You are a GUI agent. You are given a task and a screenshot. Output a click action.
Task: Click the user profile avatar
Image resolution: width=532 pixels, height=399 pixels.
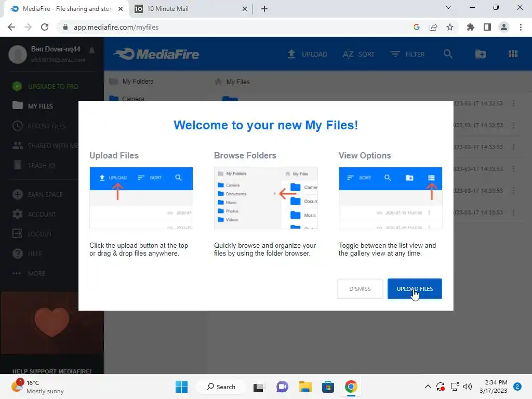18,54
